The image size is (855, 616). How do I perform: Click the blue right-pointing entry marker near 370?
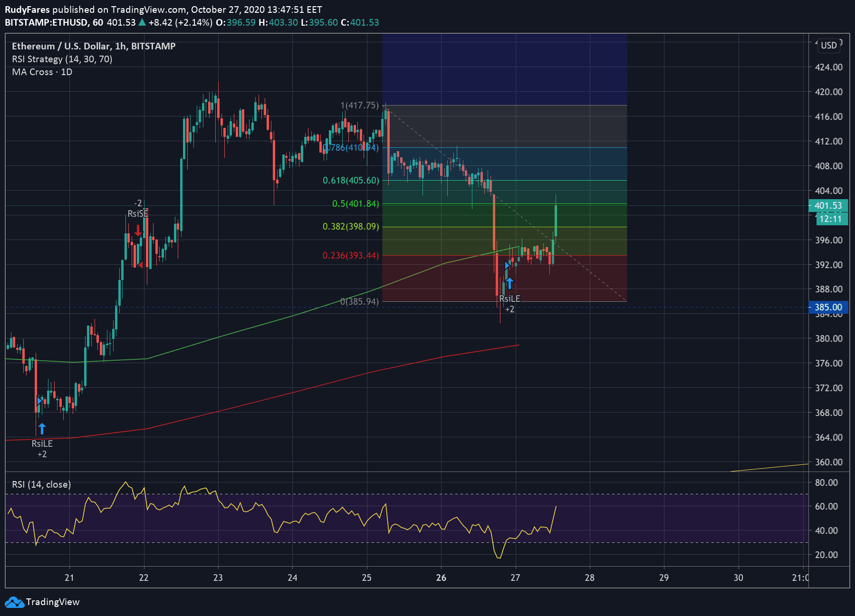[x=39, y=401]
